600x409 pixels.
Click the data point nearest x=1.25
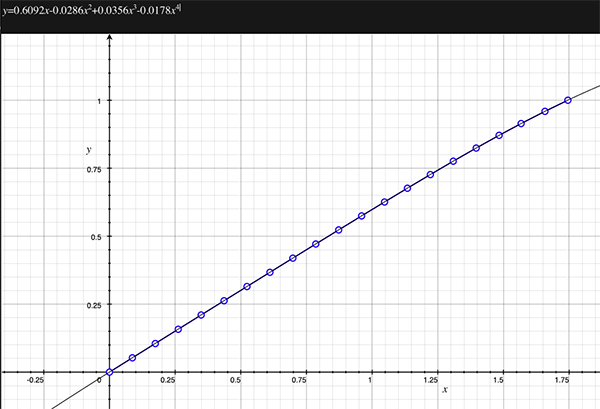coord(431,175)
